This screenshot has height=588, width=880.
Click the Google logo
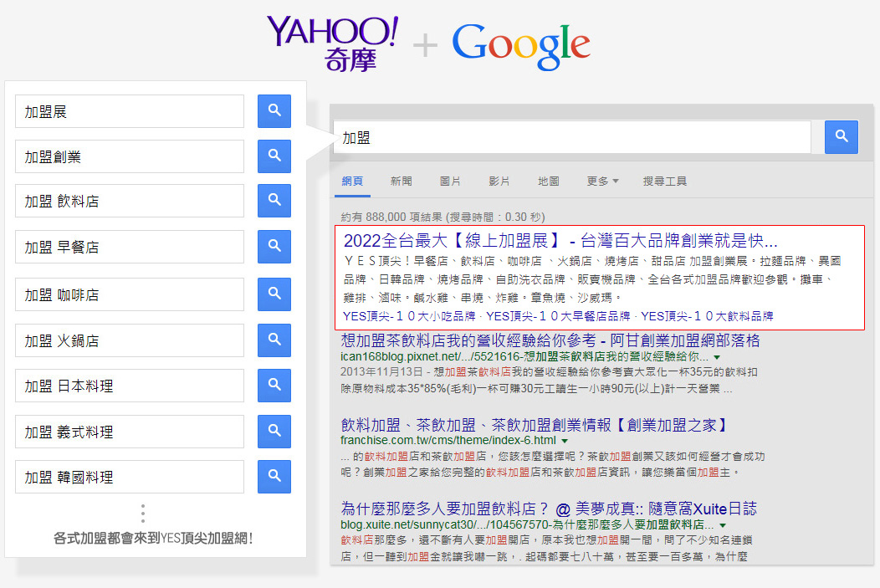point(521,46)
